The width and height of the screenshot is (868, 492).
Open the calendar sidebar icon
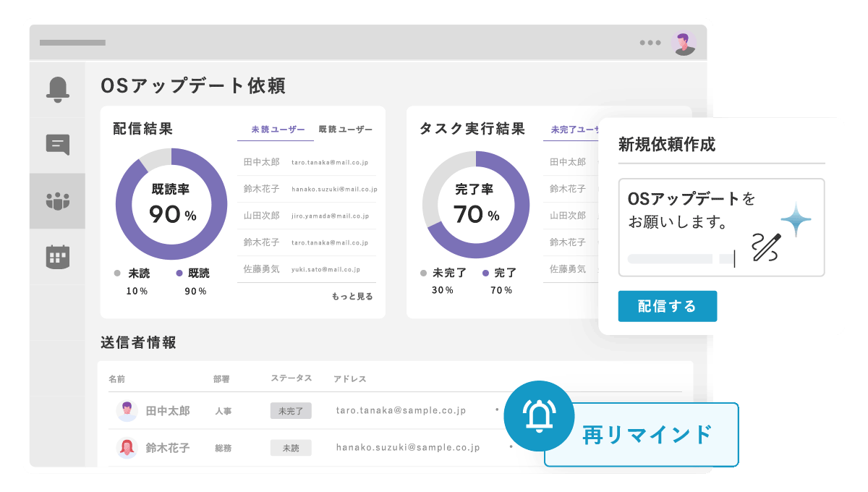click(57, 257)
